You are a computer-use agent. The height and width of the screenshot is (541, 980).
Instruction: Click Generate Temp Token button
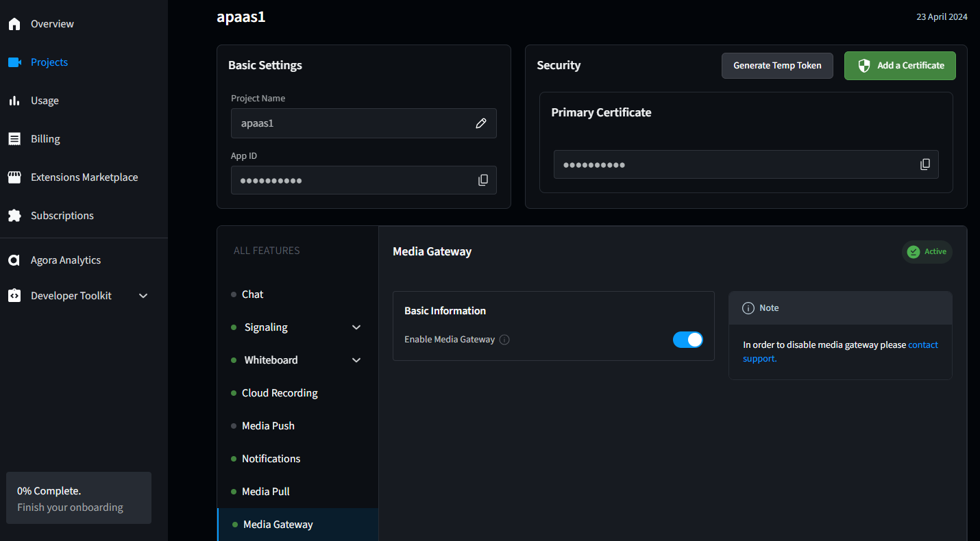coord(777,66)
